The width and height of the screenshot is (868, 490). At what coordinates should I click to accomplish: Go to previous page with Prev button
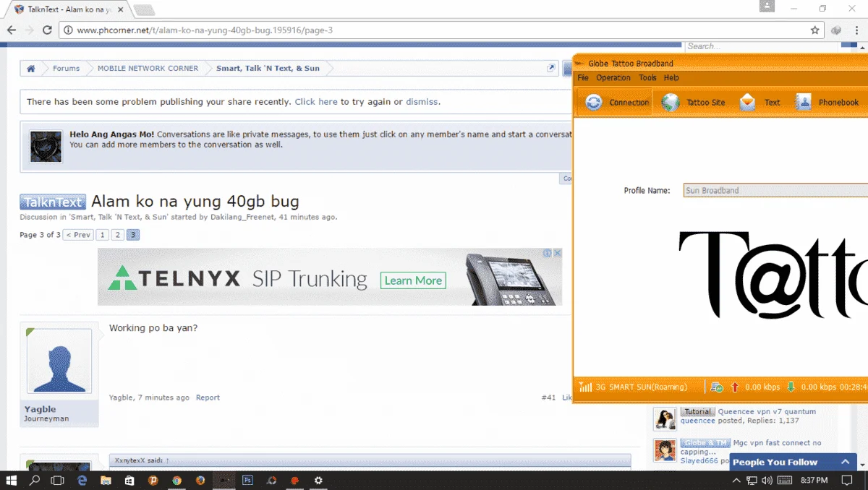78,235
